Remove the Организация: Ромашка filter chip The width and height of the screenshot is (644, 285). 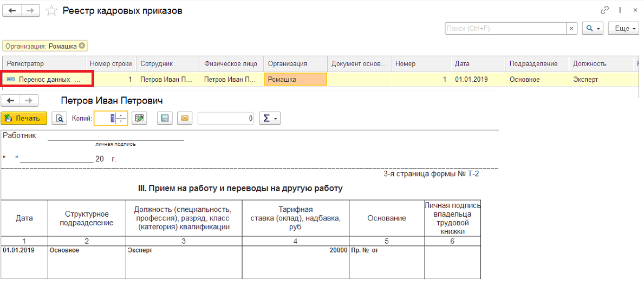pyautogui.click(x=82, y=46)
